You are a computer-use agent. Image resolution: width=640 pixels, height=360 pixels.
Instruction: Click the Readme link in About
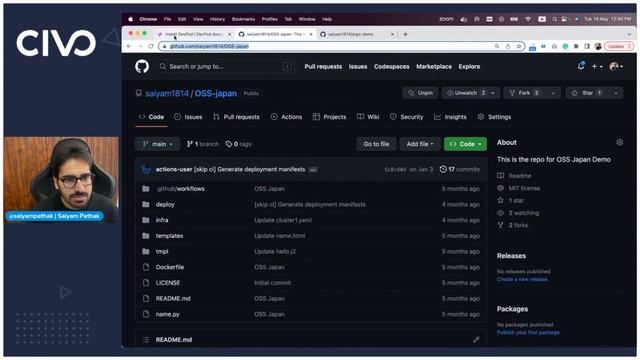click(520, 176)
